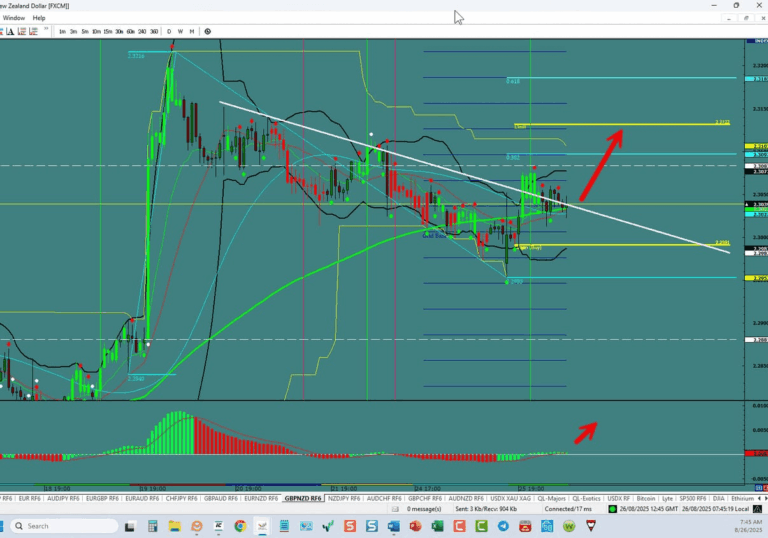Select the active GBPNZD RF6 tab

click(303, 498)
